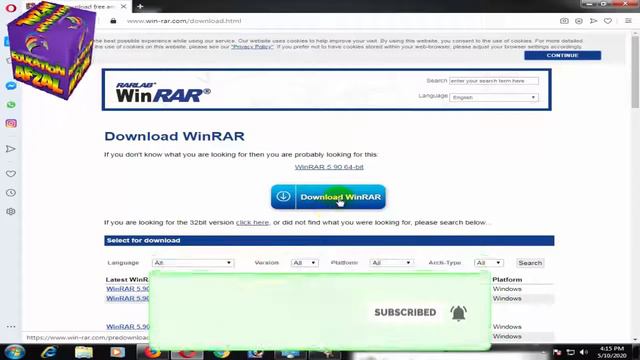Take a snapshot with the camera icon
The width and height of the screenshot is (640, 360).
point(564,21)
